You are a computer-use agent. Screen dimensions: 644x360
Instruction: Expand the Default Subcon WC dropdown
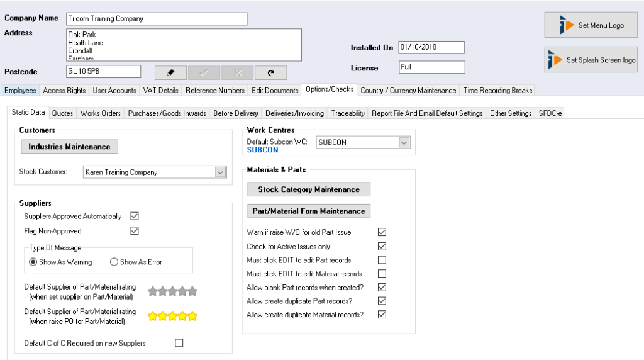404,143
